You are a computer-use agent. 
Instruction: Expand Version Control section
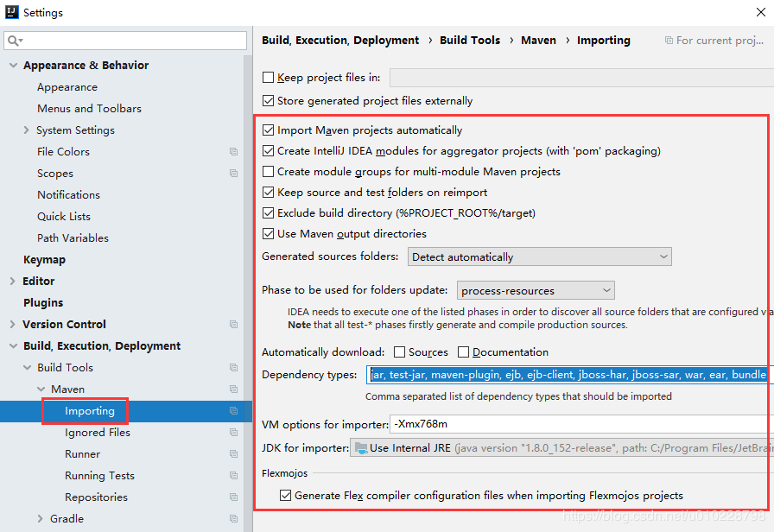(x=13, y=324)
